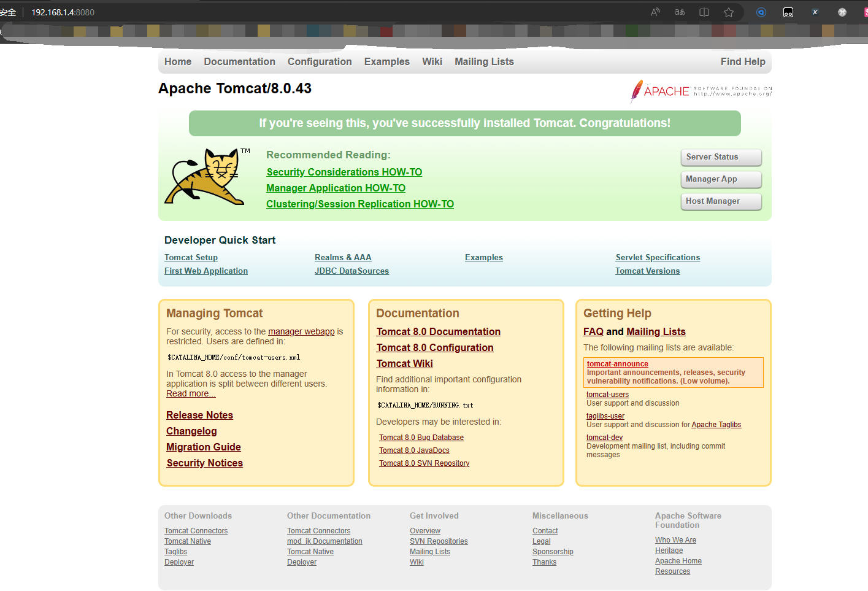Open the JDBC DataSources link
The height and width of the screenshot is (591, 868).
(351, 271)
